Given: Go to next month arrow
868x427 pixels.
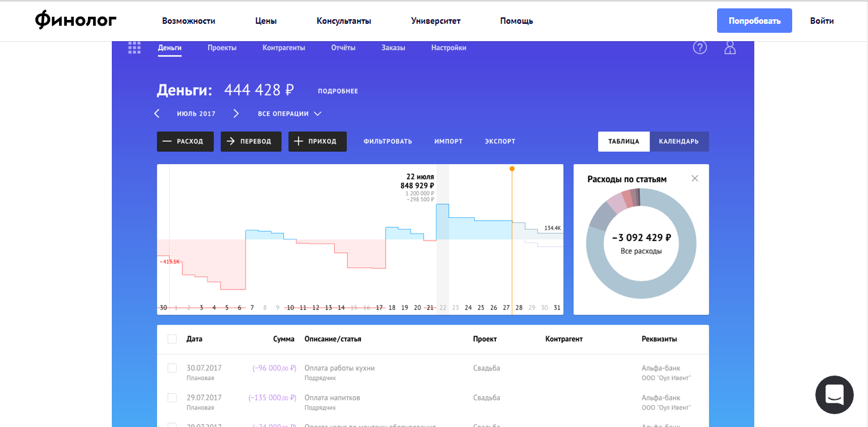Looking at the screenshot, I should click(x=236, y=114).
